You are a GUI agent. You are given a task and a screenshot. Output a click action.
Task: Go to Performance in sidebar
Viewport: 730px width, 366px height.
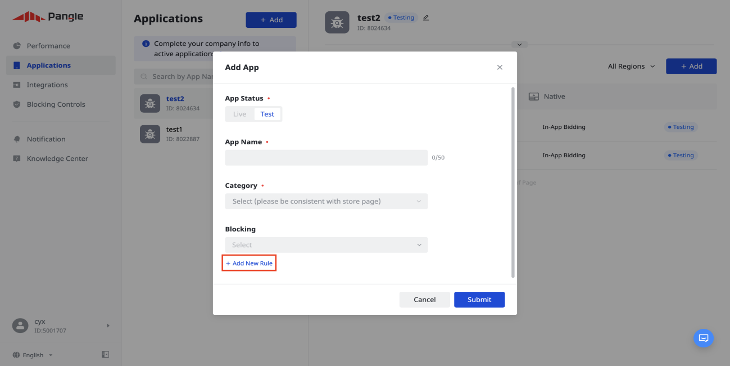48,46
